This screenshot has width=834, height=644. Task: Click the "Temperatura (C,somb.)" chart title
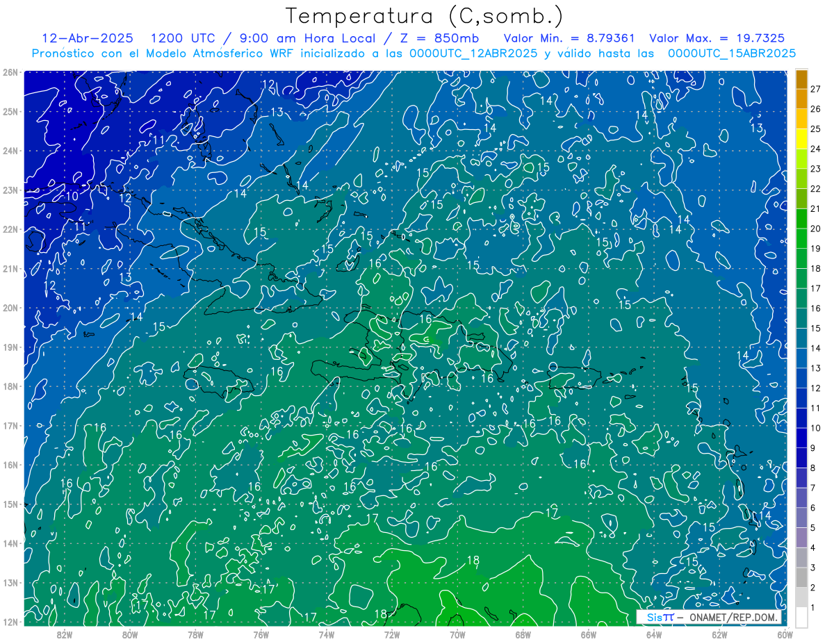[425, 16]
